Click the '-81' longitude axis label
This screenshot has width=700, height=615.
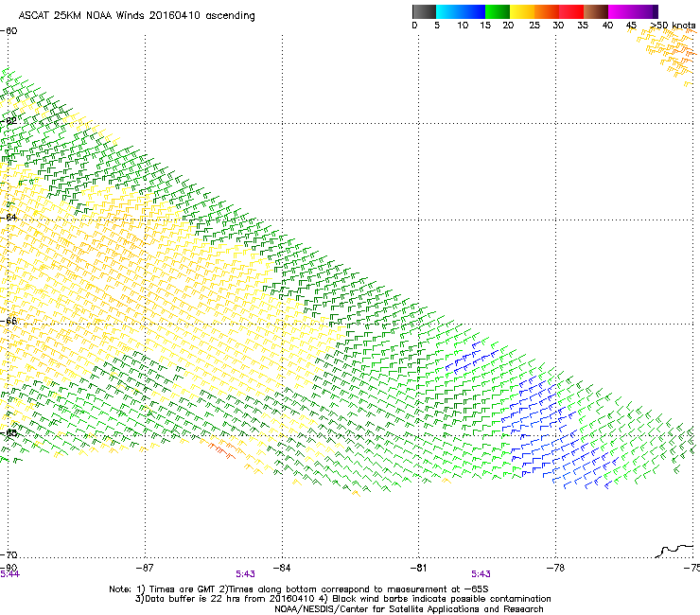click(x=418, y=568)
